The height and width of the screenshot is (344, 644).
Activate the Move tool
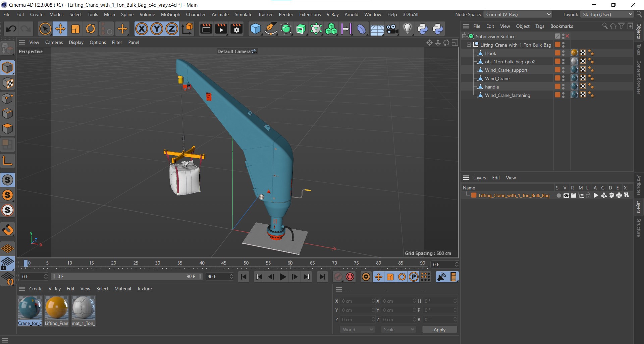click(60, 29)
